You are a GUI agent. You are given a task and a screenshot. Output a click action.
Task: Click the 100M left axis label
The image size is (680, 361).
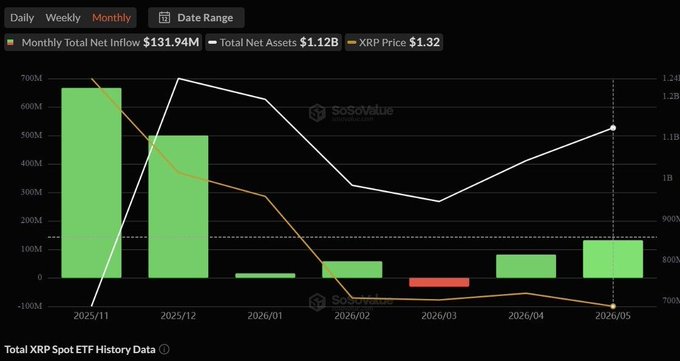31,249
